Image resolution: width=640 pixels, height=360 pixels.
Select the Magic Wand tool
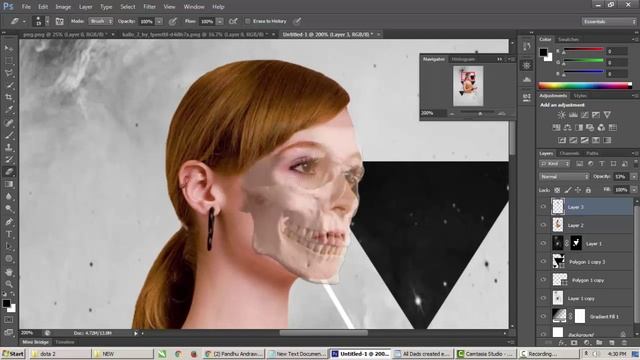[x=9, y=85]
